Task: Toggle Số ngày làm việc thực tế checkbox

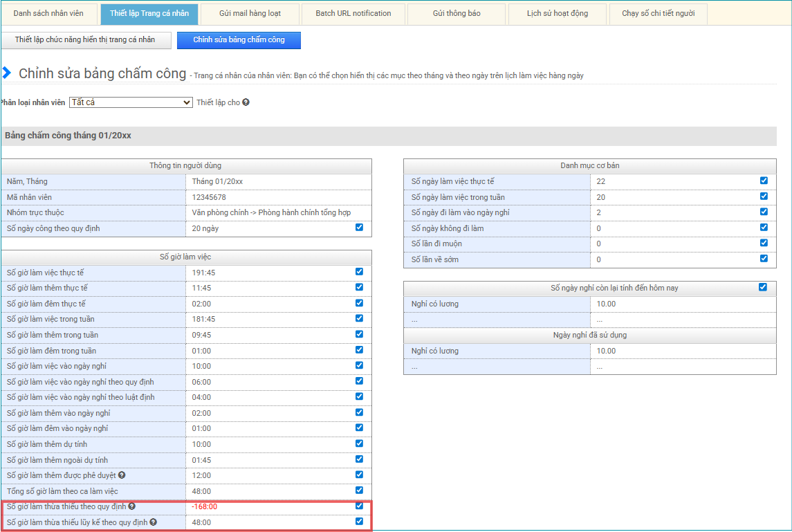Action: [764, 181]
